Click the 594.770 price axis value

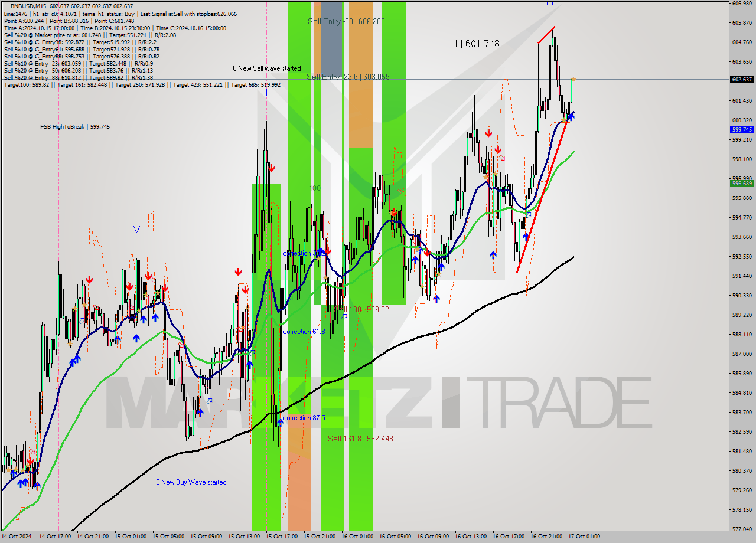[742, 217]
